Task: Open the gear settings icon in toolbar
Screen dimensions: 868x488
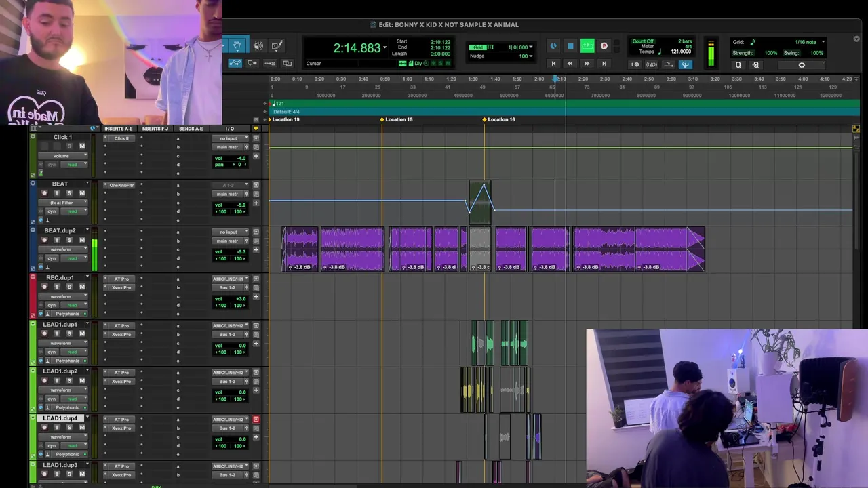Action: pos(802,65)
